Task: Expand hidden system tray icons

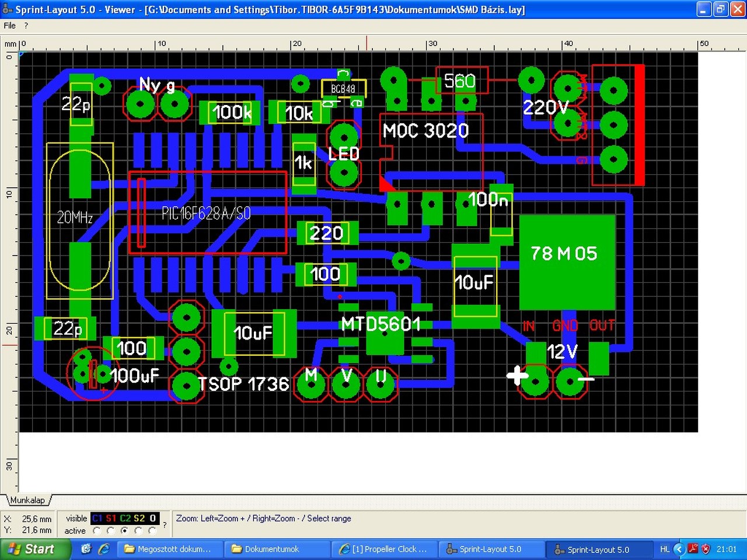Action: coord(679,549)
